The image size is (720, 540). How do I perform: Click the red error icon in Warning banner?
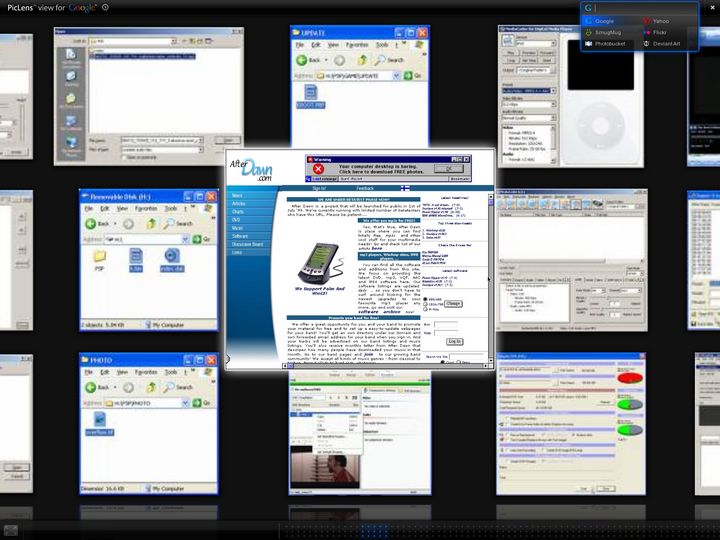(x=318, y=169)
